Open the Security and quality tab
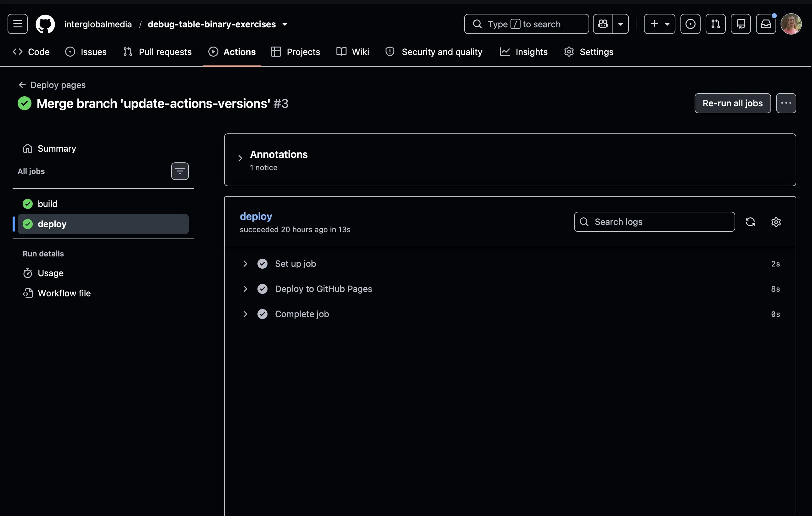 click(434, 52)
